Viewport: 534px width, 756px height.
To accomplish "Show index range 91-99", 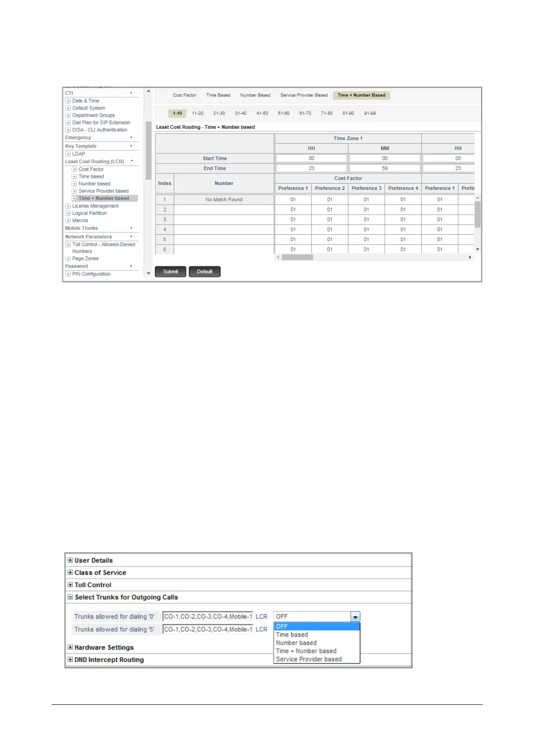I will 370,113.
